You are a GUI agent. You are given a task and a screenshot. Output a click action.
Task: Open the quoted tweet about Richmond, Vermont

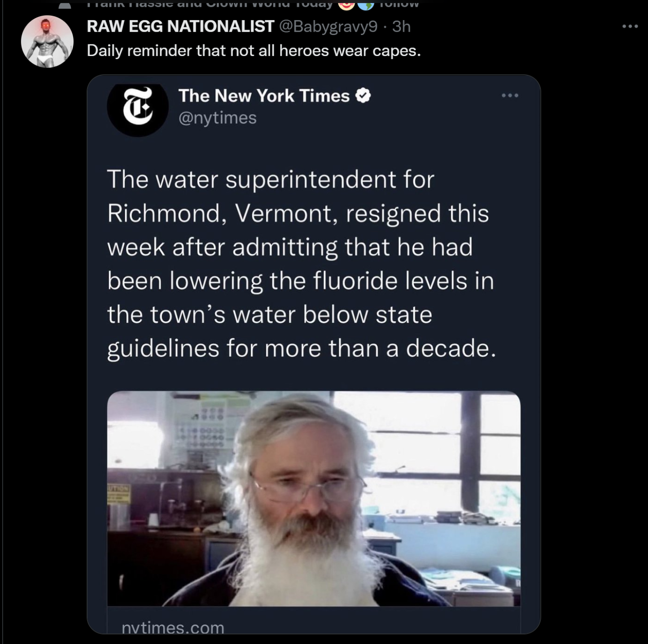click(x=302, y=264)
